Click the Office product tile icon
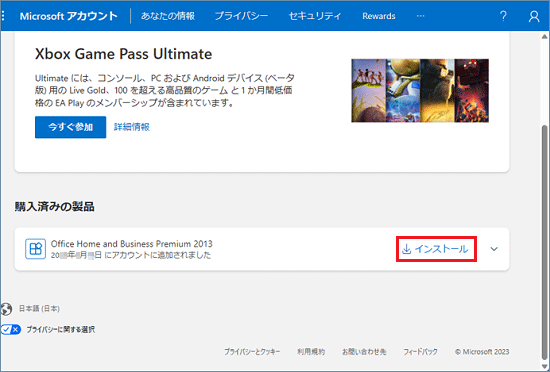The width and height of the screenshot is (550, 372). click(35, 249)
